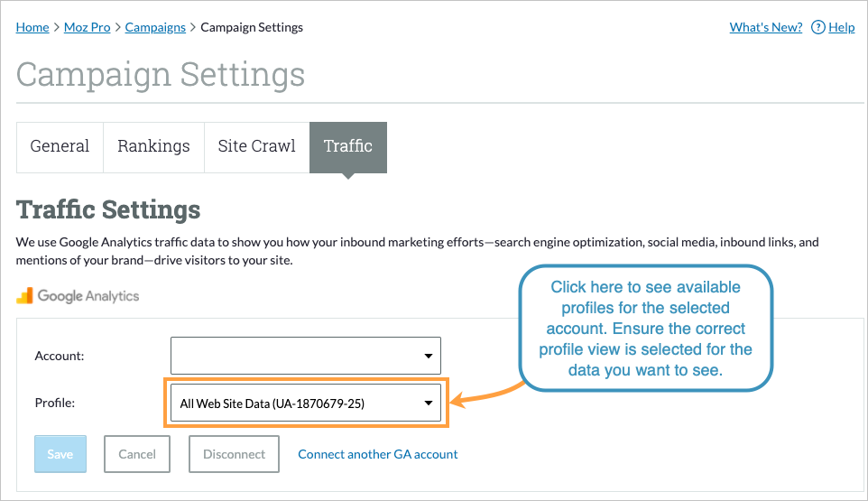Viewport: 868px width, 501px height.
Task: Click the Traffic Settings heading
Action: coord(108,209)
